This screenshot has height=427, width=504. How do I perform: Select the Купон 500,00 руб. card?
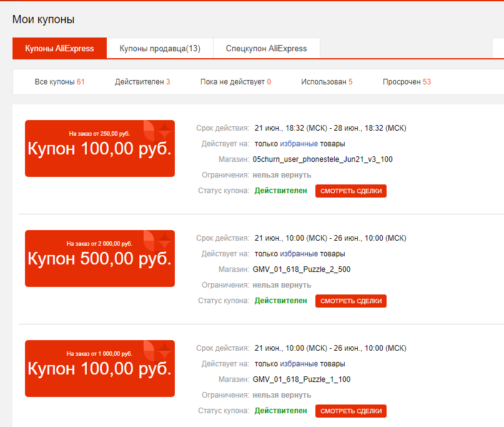[100, 258]
